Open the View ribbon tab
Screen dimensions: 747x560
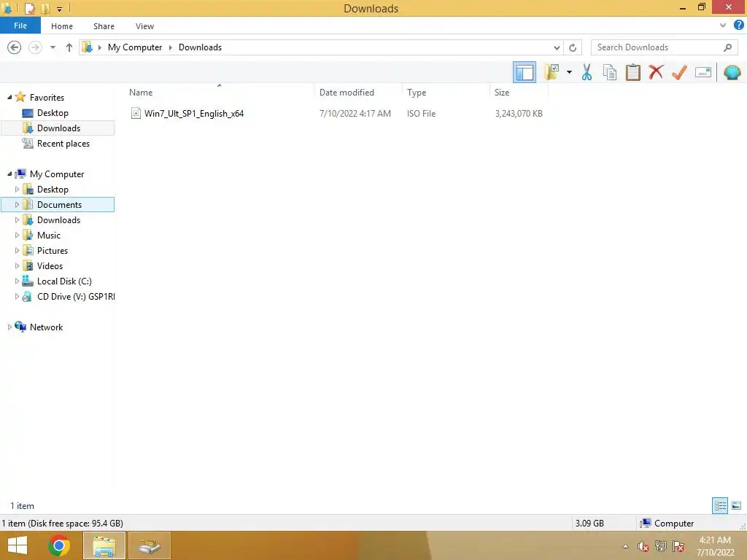click(x=144, y=26)
